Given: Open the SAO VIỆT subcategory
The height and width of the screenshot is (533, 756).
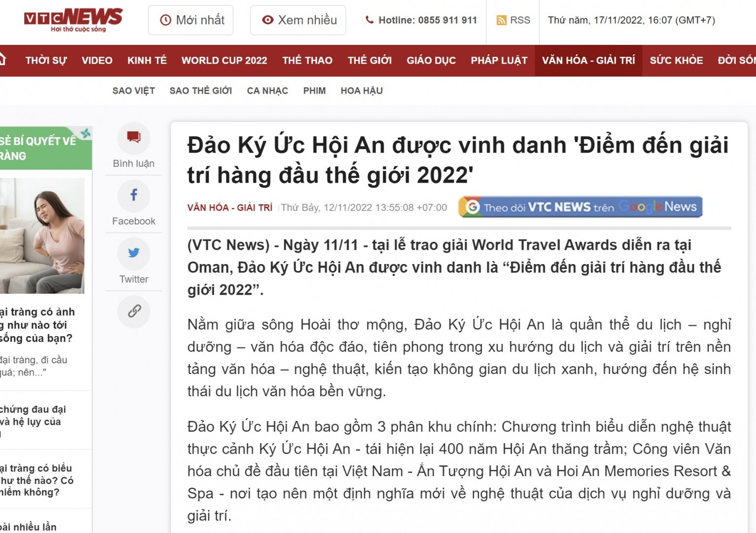Looking at the screenshot, I should [133, 91].
